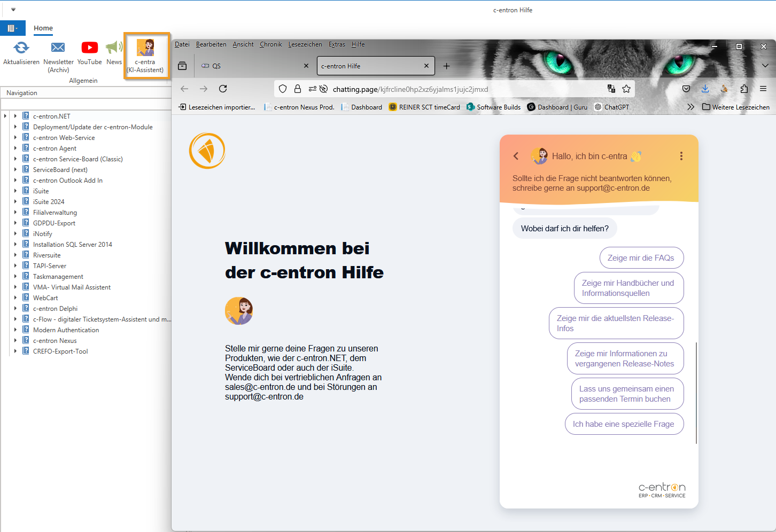Open the YouTube ribbon icon

(90, 48)
